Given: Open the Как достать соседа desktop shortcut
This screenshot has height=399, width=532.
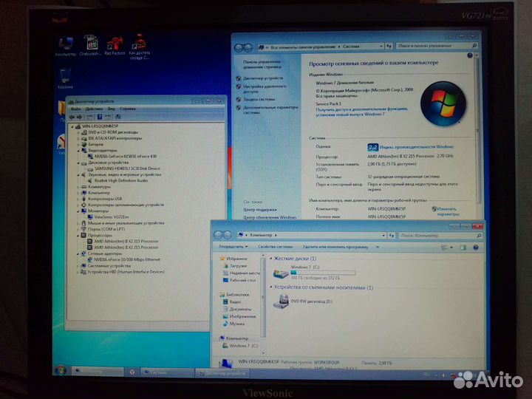Looking at the screenshot, I should coord(139,47).
